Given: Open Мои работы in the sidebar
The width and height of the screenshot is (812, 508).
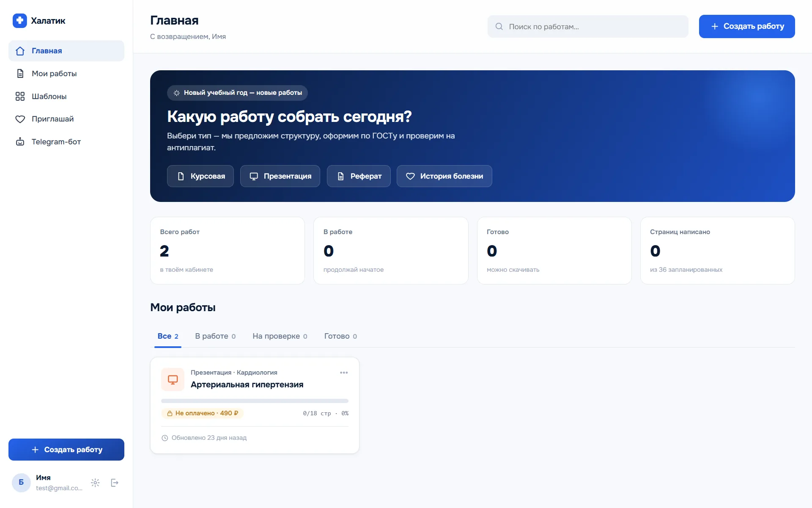Looking at the screenshot, I should pos(66,74).
